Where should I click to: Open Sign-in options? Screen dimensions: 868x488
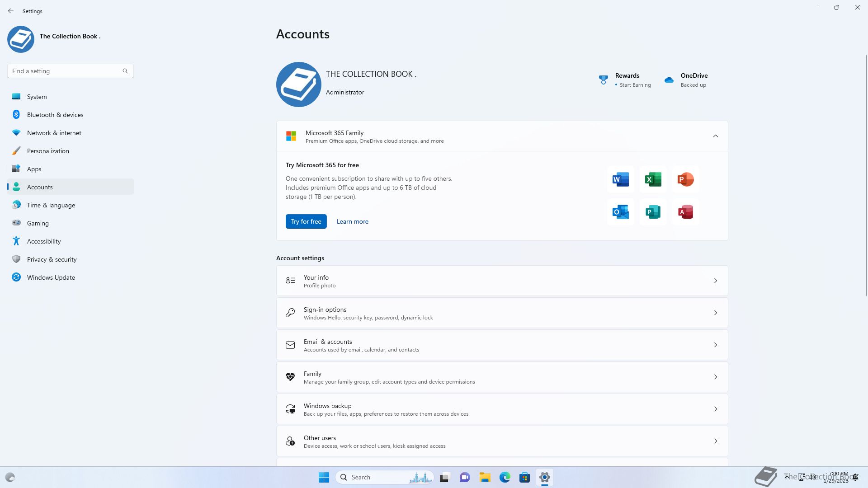(502, 313)
